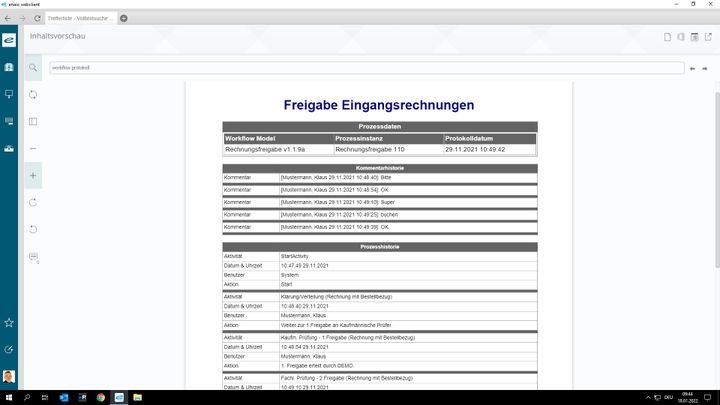Click 1. Freigabe erteilt durch DEMO text
720x405 pixels.
coord(317,366)
